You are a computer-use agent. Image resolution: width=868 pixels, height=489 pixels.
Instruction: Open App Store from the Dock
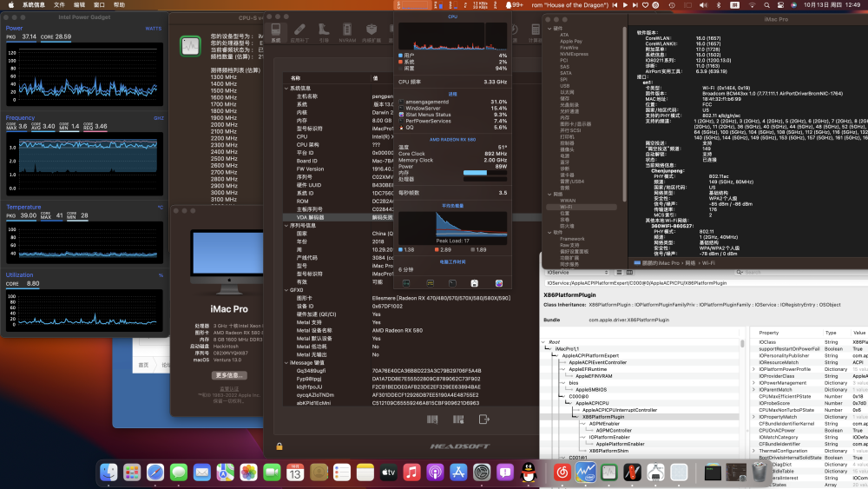[458, 472]
